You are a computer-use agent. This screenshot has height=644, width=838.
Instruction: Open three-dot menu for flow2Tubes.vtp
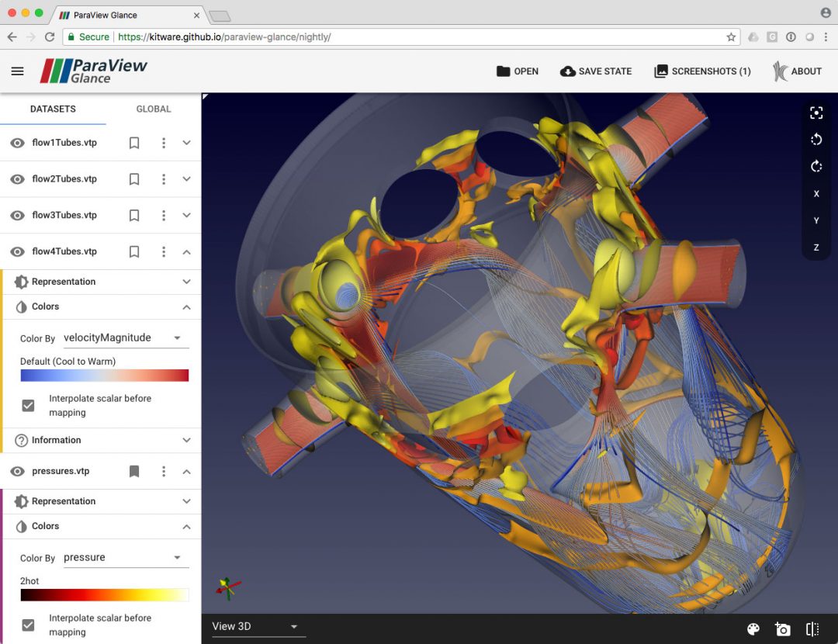click(x=164, y=179)
